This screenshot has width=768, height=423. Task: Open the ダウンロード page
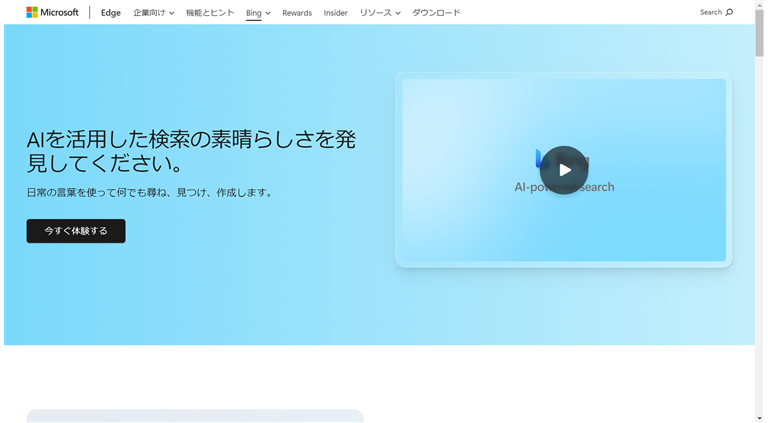tap(436, 13)
